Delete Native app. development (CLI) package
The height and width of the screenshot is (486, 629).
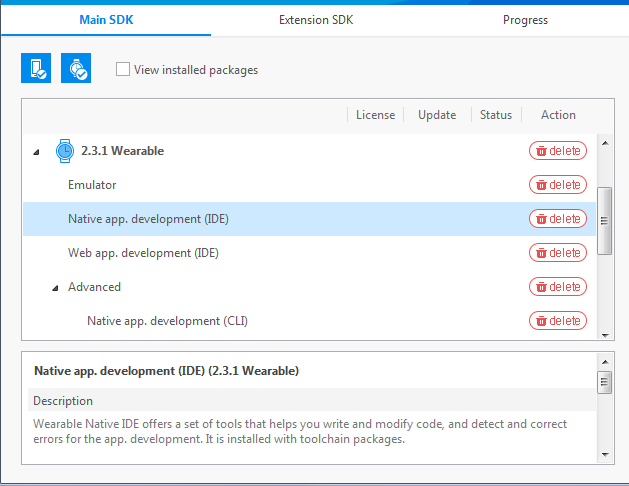click(557, 321)
